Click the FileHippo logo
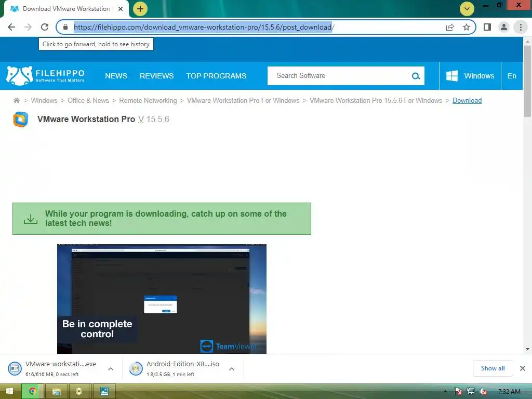This screenshot has height=399, width=532. [46, 76]
